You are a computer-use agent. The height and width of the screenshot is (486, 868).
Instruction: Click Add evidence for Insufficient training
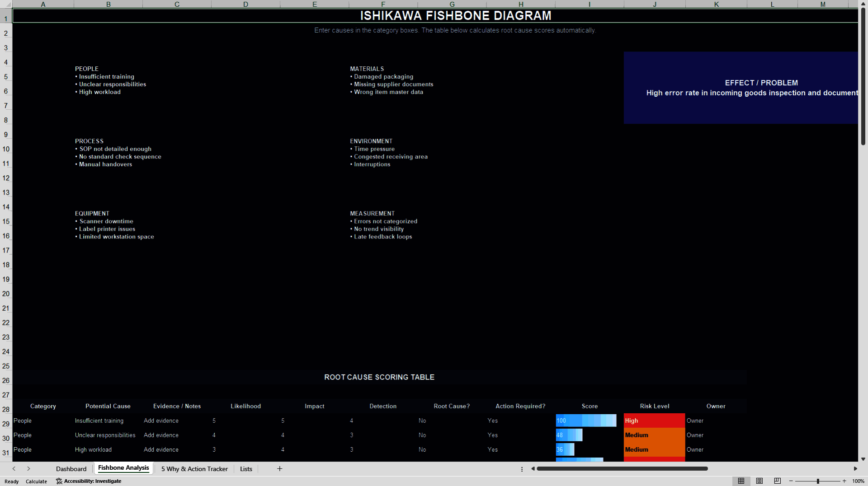177,421
